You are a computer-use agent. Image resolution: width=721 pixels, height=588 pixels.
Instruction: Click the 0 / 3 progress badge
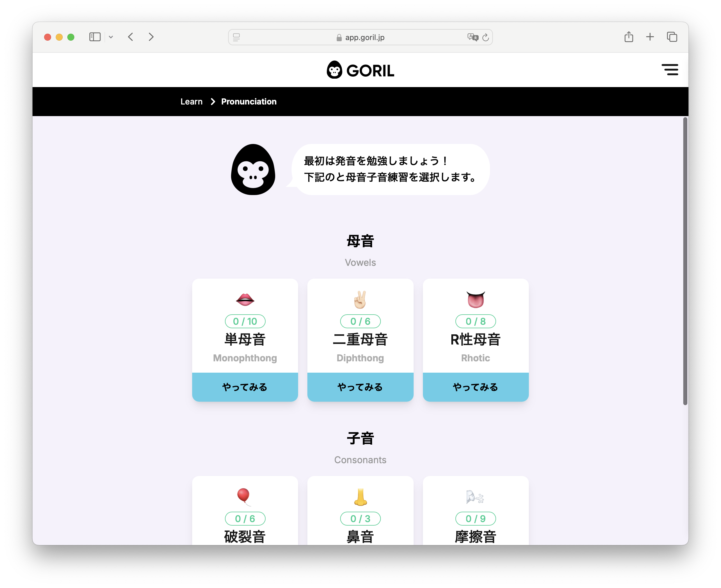point(360,519)
